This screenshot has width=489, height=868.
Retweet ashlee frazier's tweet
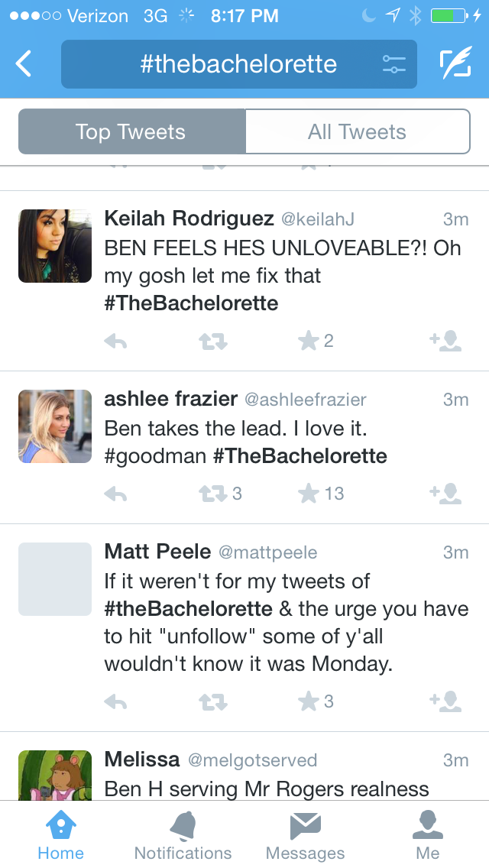pos(213,494)
